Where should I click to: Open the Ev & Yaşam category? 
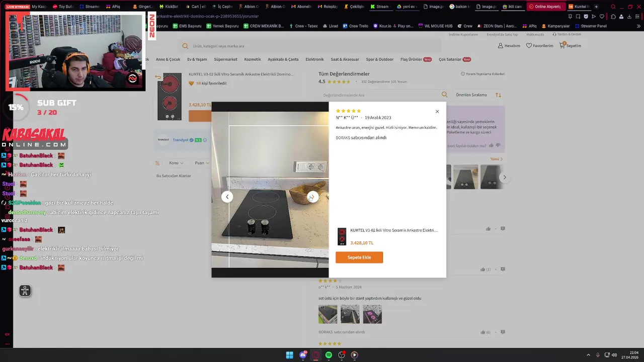point(197,59)
